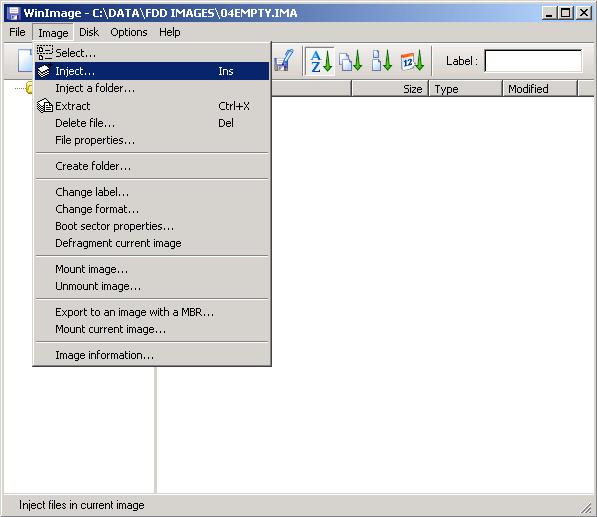This screenshot has width=597, height=517.
Task: Click the stacked-disks icon beside Inject
Action: pos(44,71)
